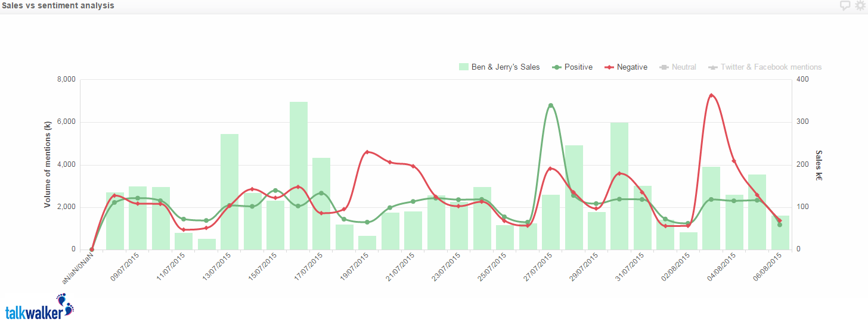This screenshot has width=868, height=324.
Task: Click the '300' right axis label
Action: [801, 122]
